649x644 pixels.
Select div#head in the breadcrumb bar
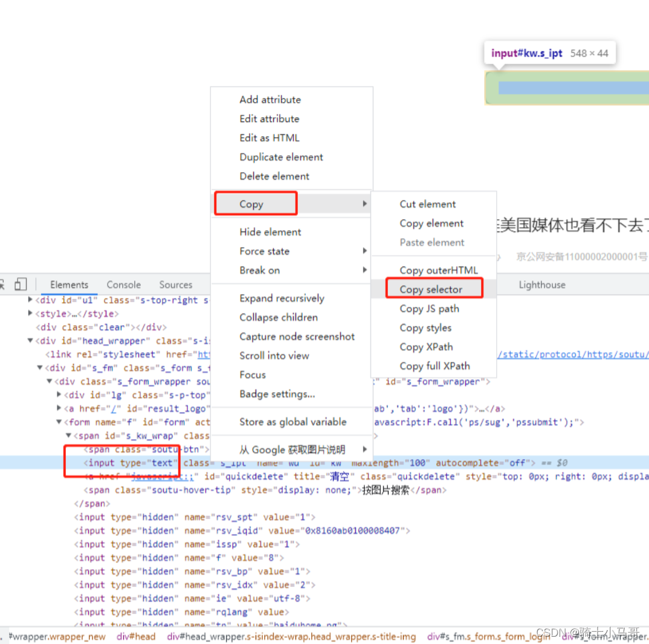136,636
